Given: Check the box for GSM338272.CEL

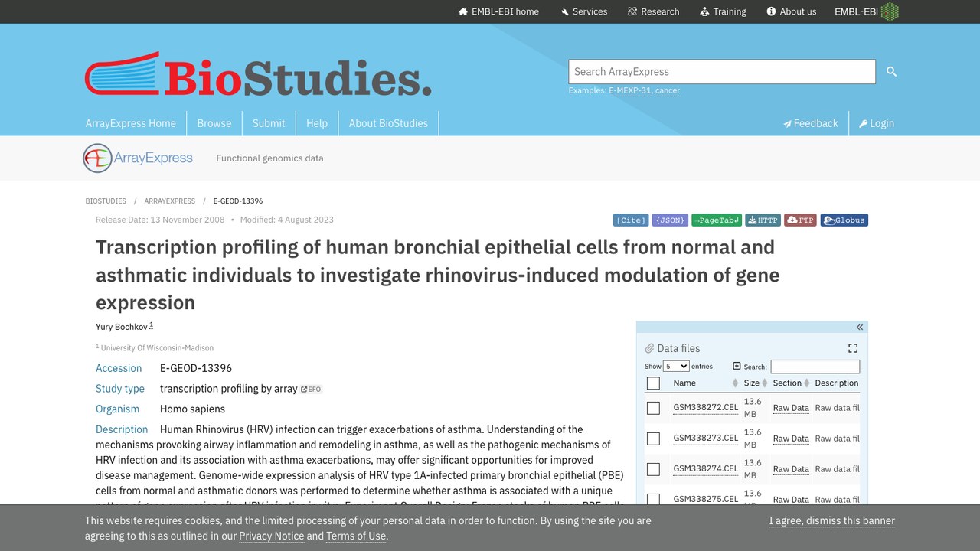Looking at the screenshot, I should pyautogui.click(x=653, y=408).
